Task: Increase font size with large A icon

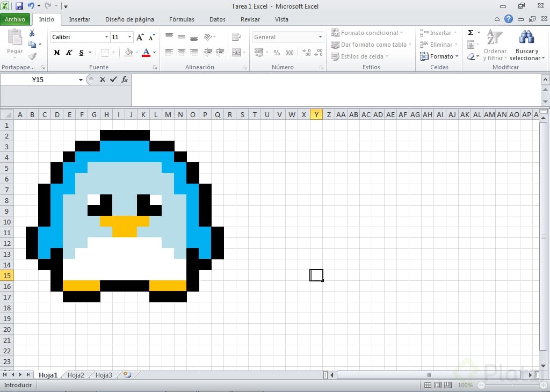Action: (x=140, y=37)
